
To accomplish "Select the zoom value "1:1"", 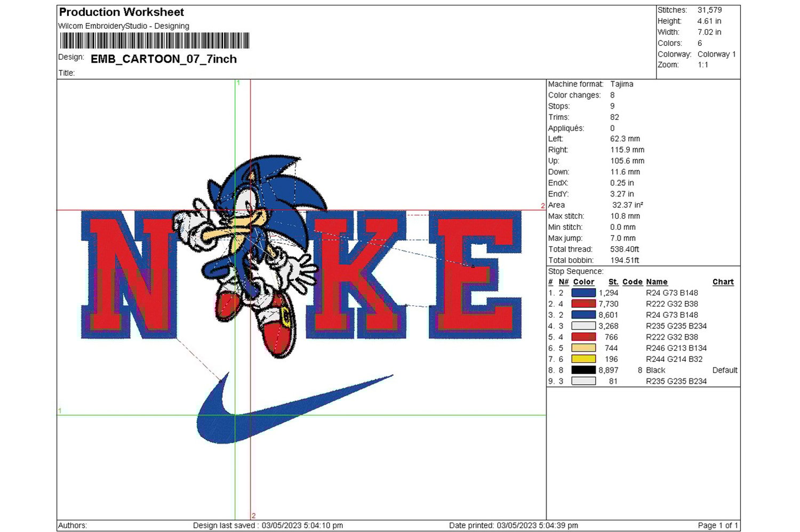I will tap(703, 65).
